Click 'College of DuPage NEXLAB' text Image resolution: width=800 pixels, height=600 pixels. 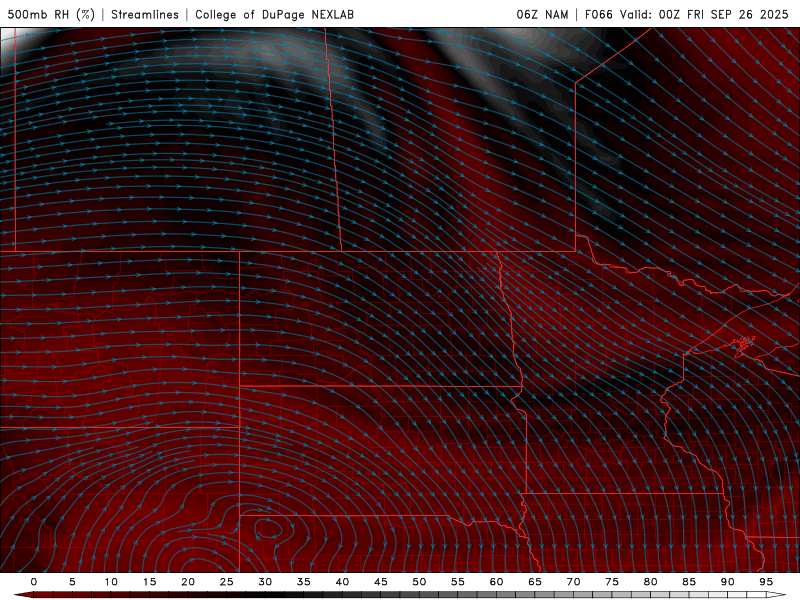tap(274, 14)
